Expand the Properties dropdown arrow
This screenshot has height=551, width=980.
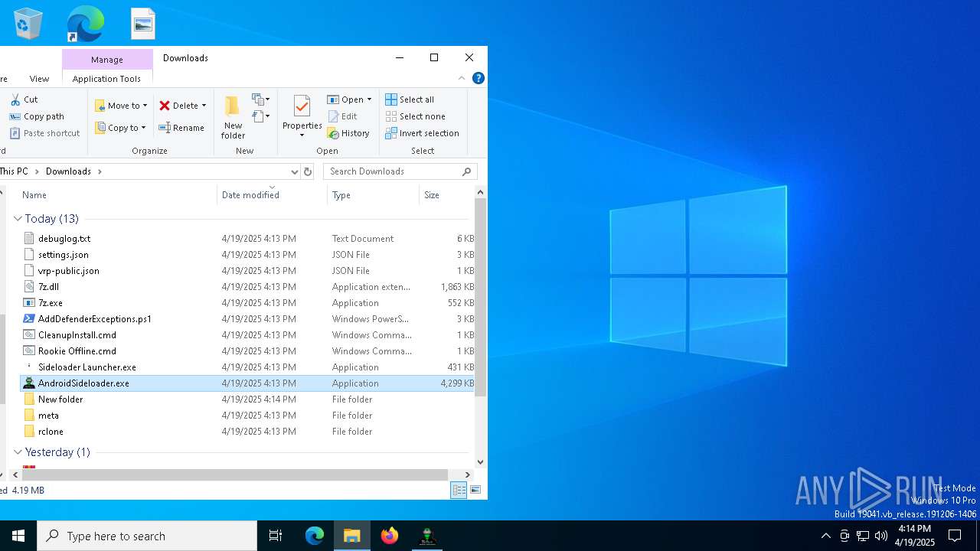302,135
